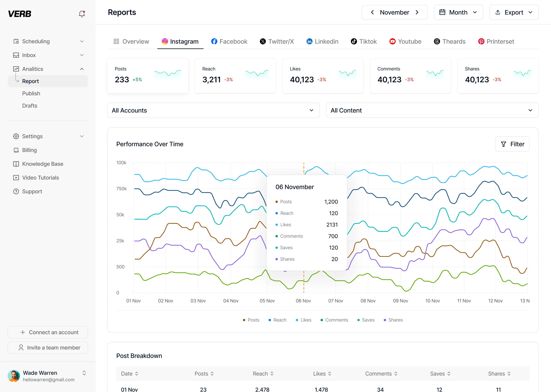Toggle Comments series in chart legend
The height and width of the screenshot is (392, 551).
coord(334,320)
